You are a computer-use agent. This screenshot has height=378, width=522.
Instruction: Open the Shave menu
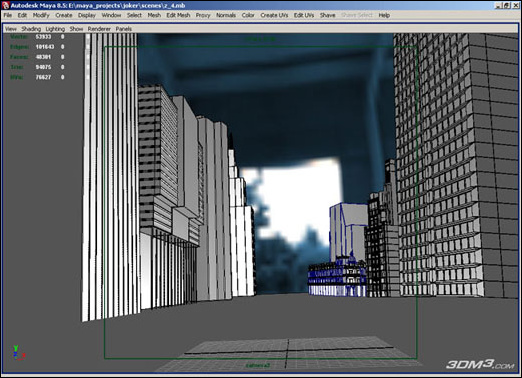[327, 15]
